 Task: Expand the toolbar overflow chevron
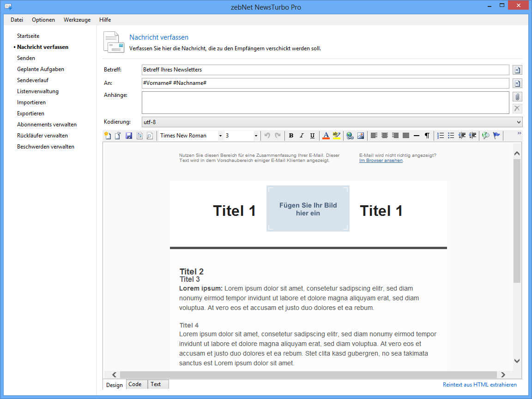519,133
